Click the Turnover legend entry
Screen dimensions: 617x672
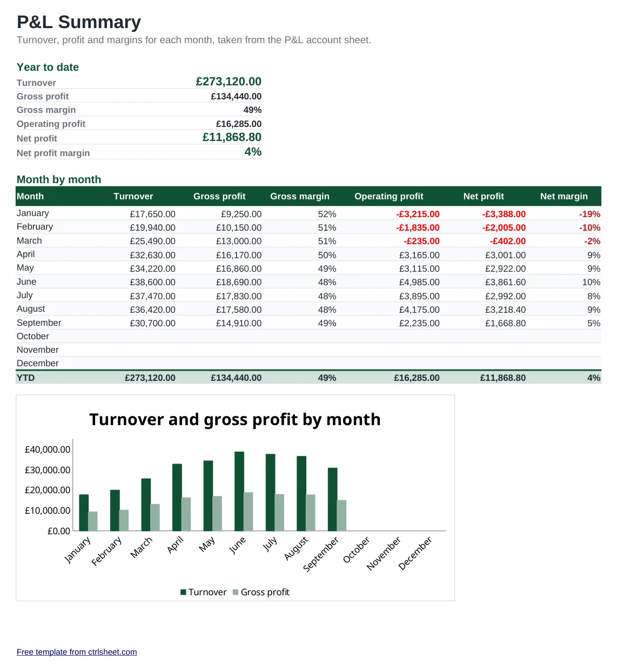[204, 592]
